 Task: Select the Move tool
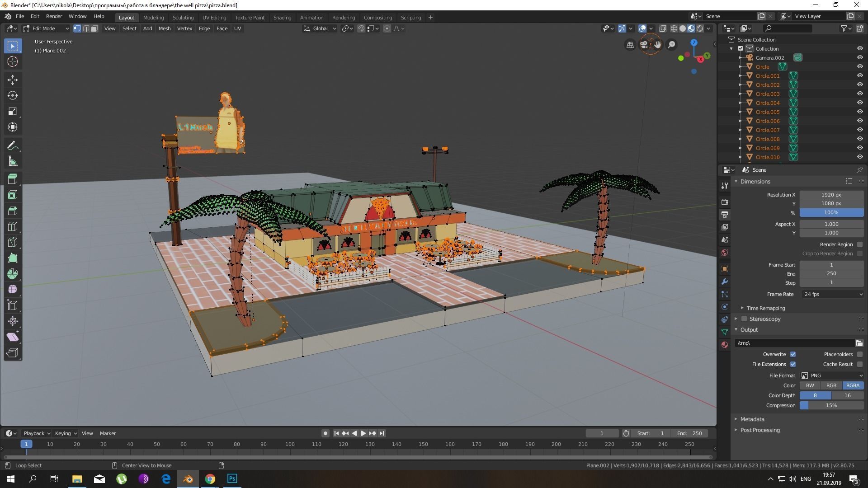coord(13,80)
